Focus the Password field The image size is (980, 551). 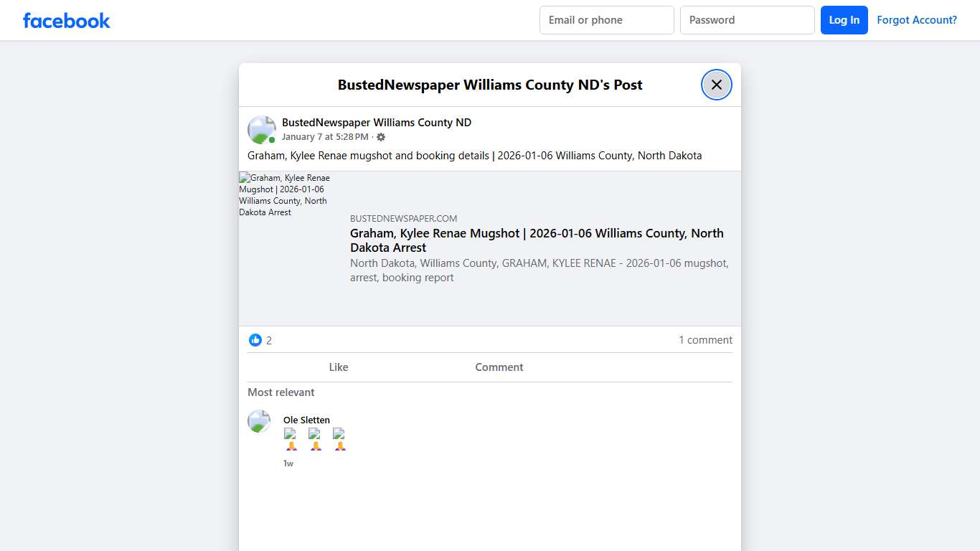tap(747, 20)
